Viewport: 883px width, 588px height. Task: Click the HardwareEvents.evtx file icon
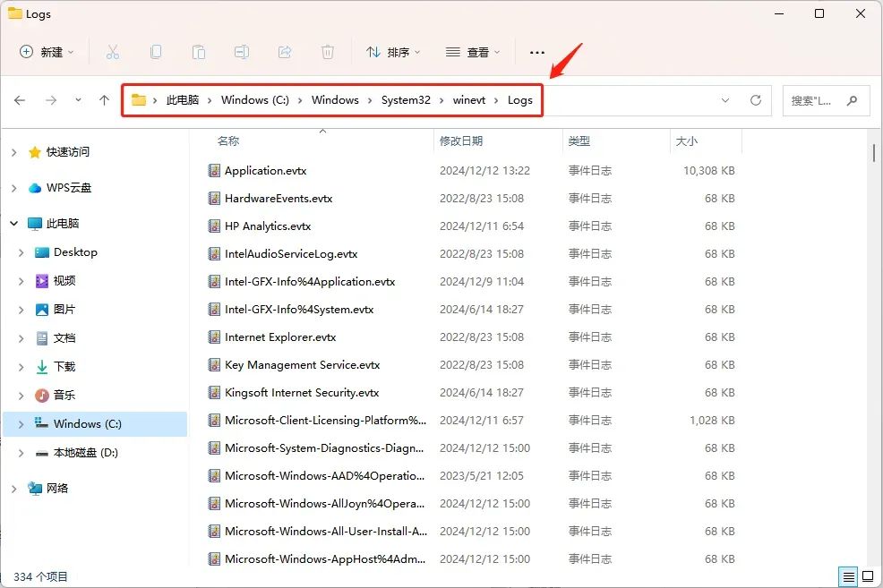pos(214,198)
